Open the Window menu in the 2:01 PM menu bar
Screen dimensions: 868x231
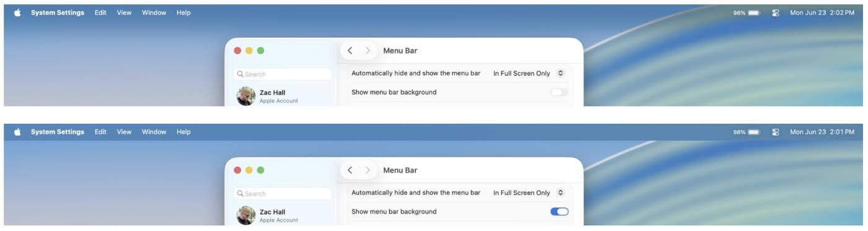coord(154,132)
